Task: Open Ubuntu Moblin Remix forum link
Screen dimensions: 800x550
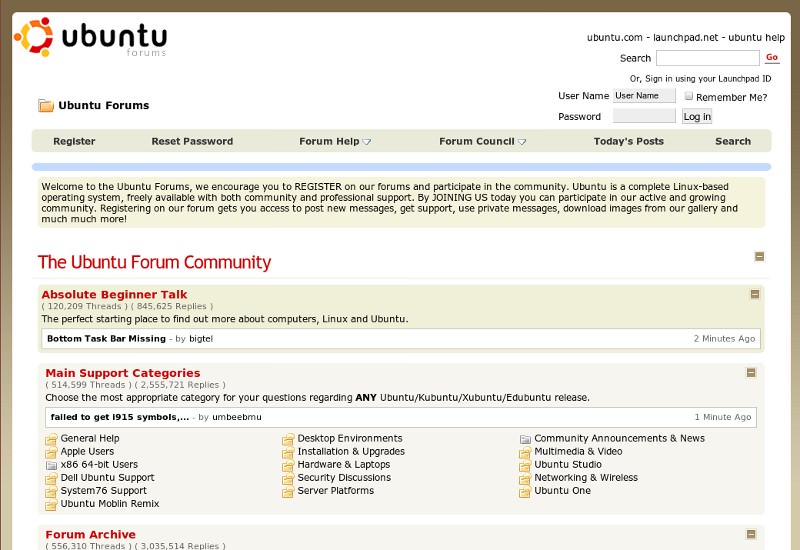Action: click(x=110, y=504)
